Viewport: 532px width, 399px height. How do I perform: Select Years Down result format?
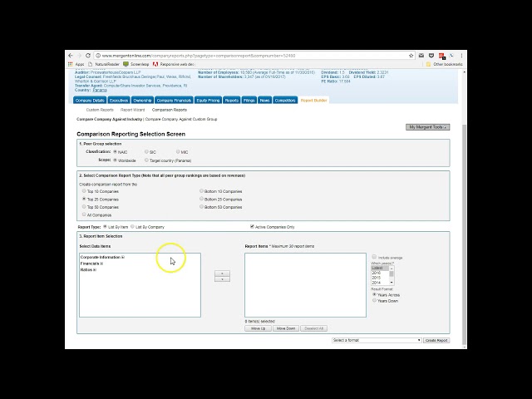coord(374,300)
